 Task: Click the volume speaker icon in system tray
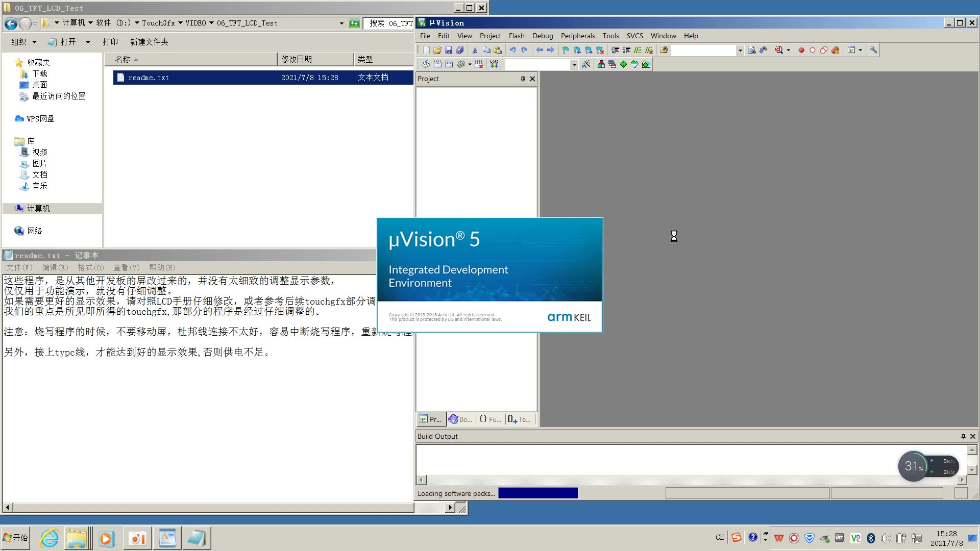(x=886, y=538)
